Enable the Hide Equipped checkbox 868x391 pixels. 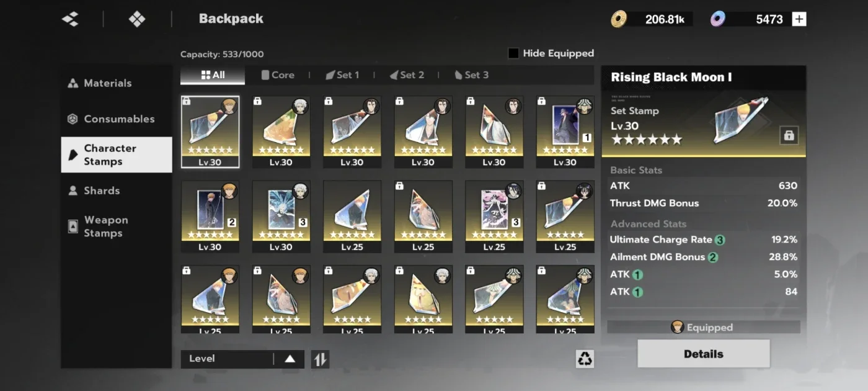tap(513, 53)
